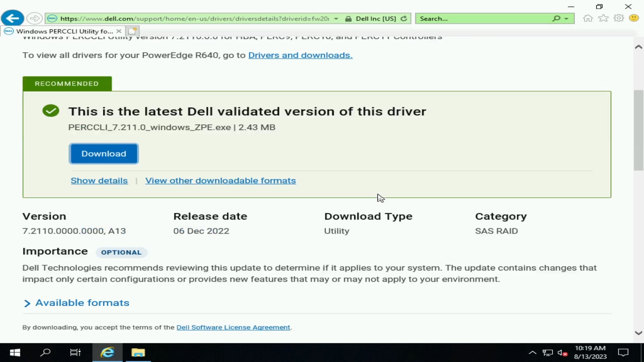Viewport: 644px width, 362px height.
Task: Click the Dell Software License Agreement
Action: tap(233, 327)
